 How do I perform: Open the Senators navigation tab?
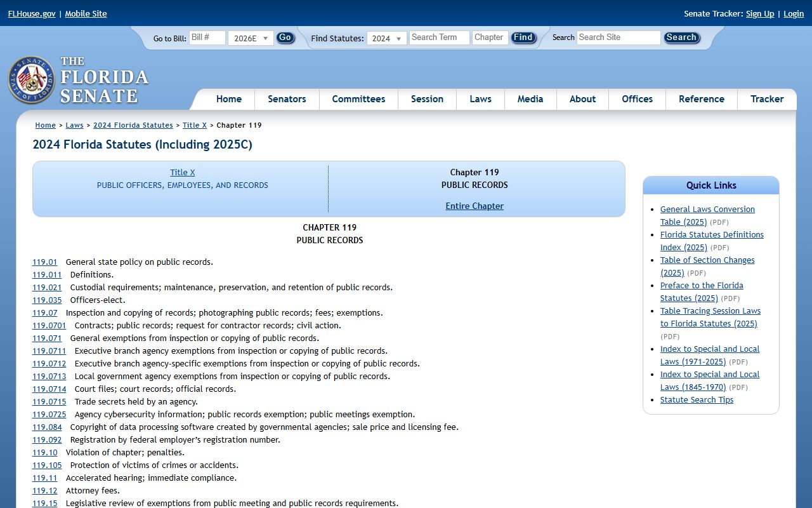pos(287,99)
